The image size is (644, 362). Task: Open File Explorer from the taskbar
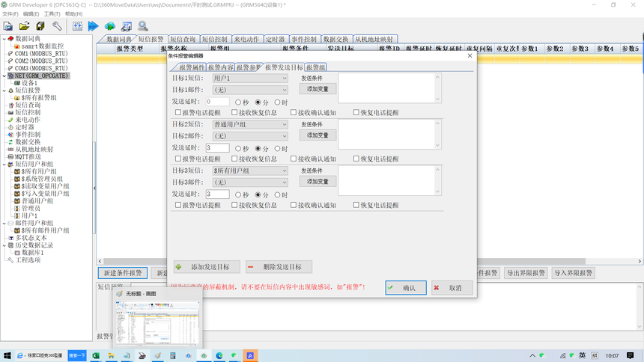pyautogui.click(x=111, y=355)
